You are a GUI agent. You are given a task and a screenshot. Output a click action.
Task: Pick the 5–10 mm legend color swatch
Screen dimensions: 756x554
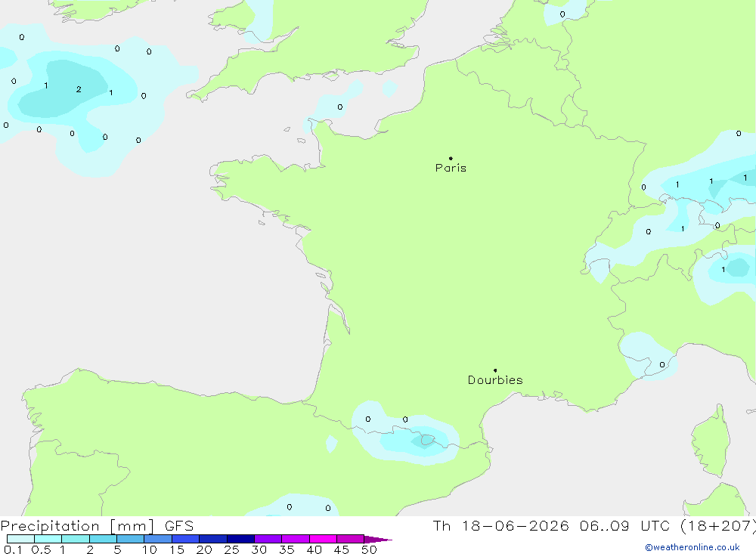coord(130,539)
